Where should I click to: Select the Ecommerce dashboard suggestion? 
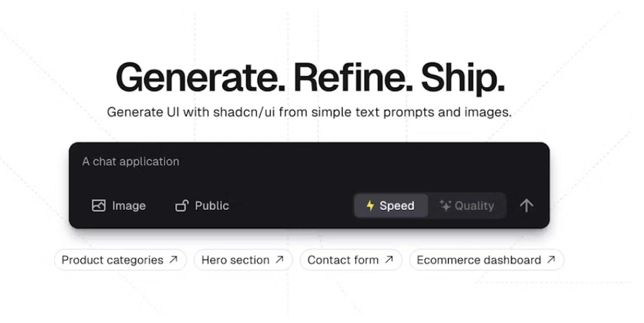coord(479,260)
